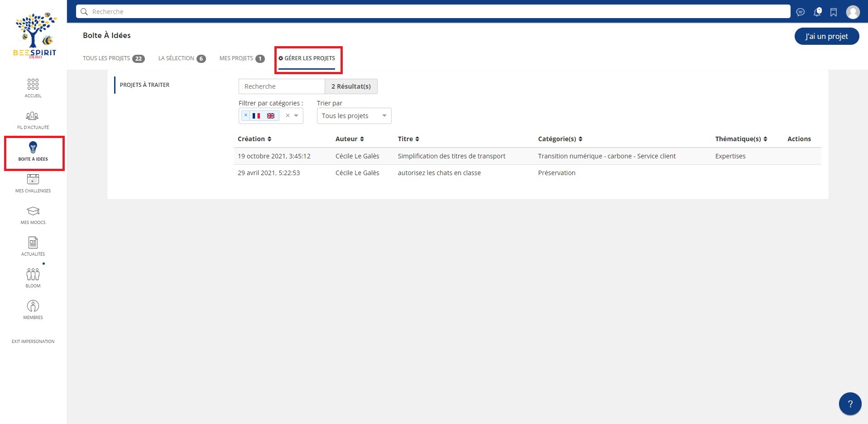Open the bookmarks icon in header
The image size is (868, 424).
834,12
